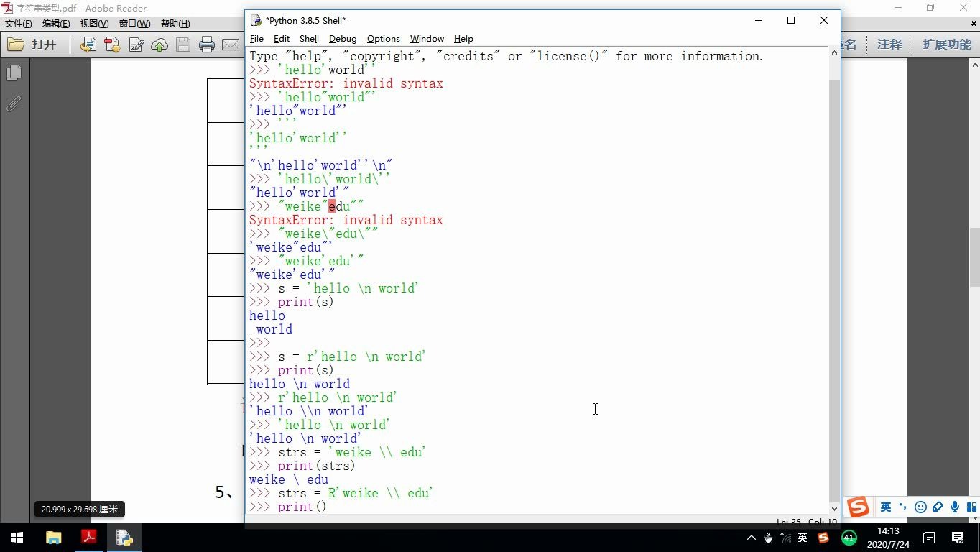Image resolution: width=980 pixels, height=552 pixels.
Task: Click the Print icon in Adobe Reader toolbar
Action: [207, 45]
